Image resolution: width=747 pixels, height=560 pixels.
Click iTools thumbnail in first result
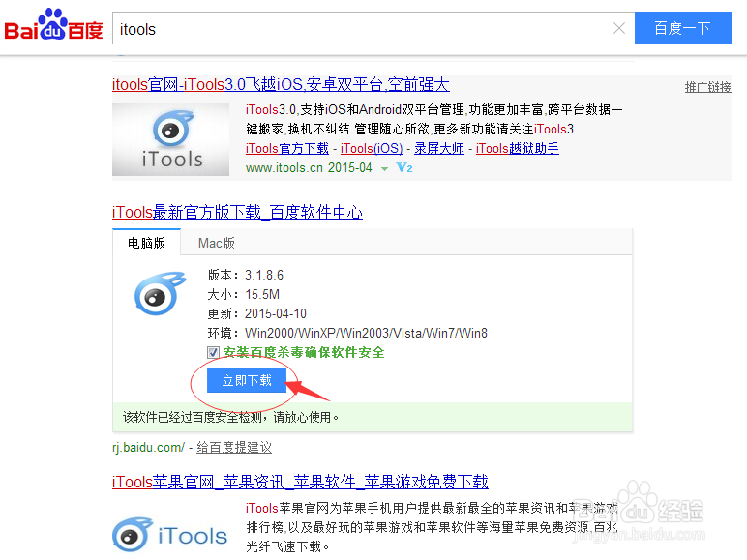click(170, 139)
